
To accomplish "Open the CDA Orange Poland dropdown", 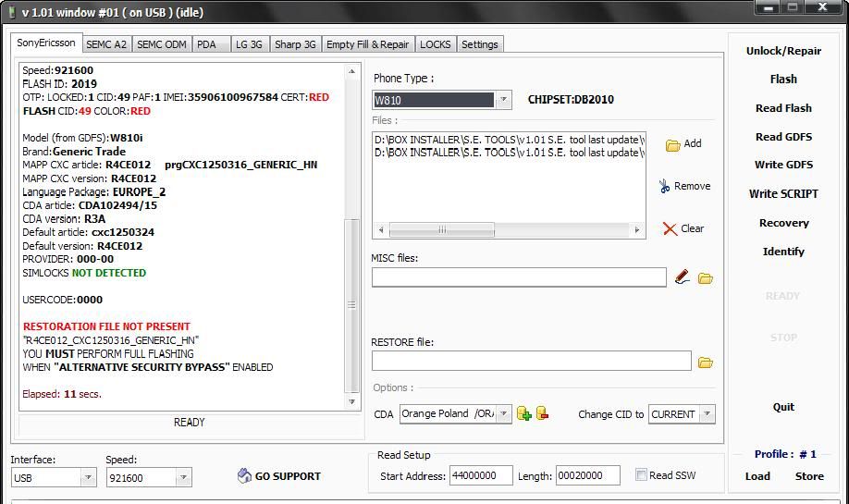I will pos(503,413).
